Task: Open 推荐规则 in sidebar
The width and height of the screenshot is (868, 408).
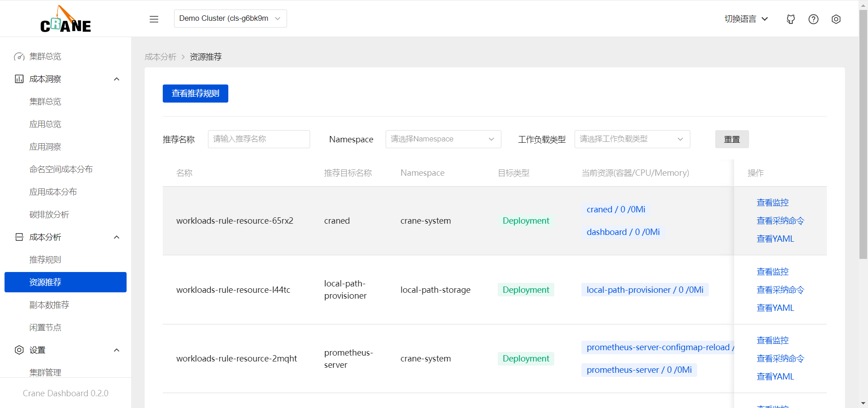Action: (x=66, y=260)
